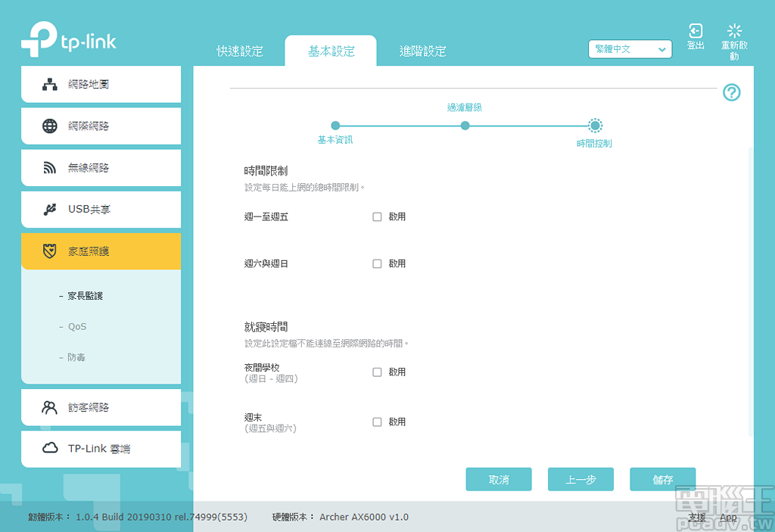This screenshot has height=532, width=775.
Task: Enable 啟用 for 週一至週五 time limit
Action: (x=377, y=216)
